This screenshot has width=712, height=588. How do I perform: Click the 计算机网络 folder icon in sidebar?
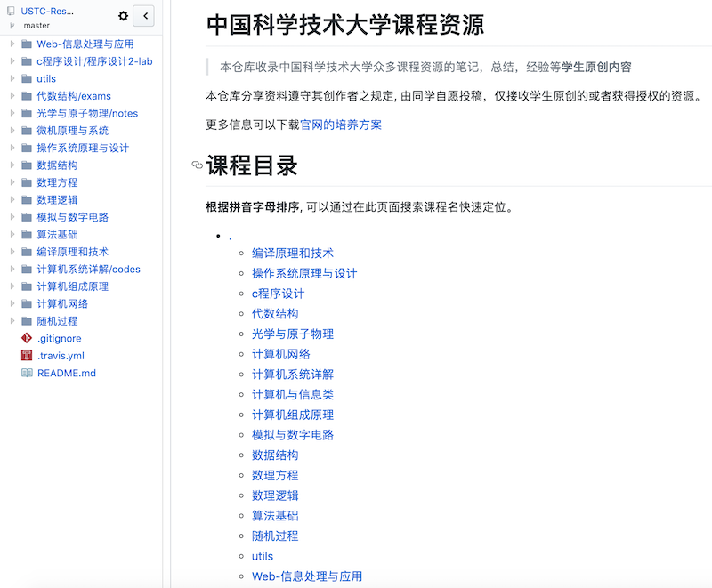26,303
